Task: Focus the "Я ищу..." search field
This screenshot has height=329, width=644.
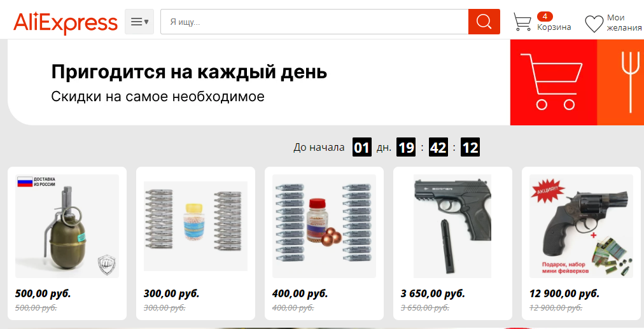Action: (x=314, y=22)
